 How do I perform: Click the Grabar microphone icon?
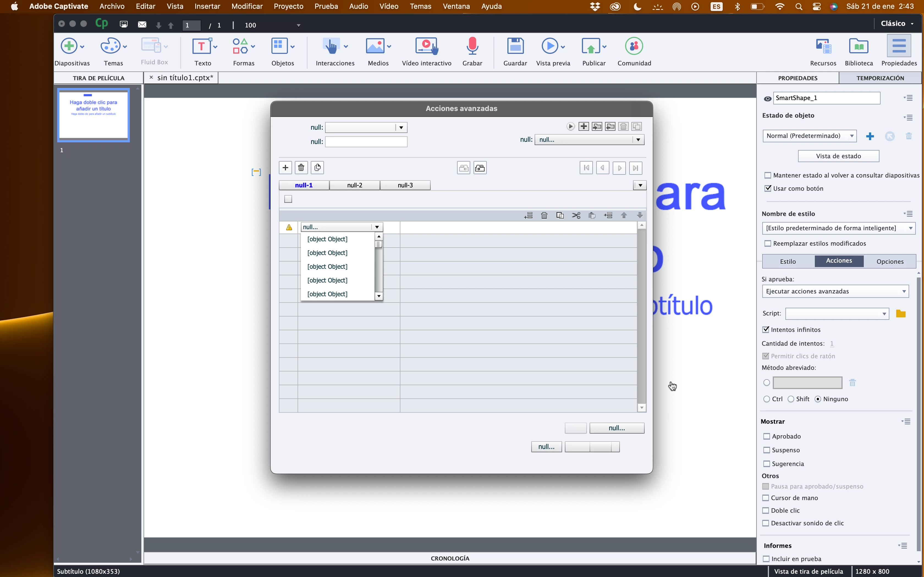tap(472, 46)
